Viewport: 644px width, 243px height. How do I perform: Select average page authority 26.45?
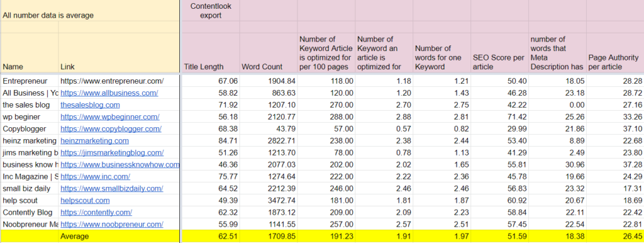click(615, 237)
